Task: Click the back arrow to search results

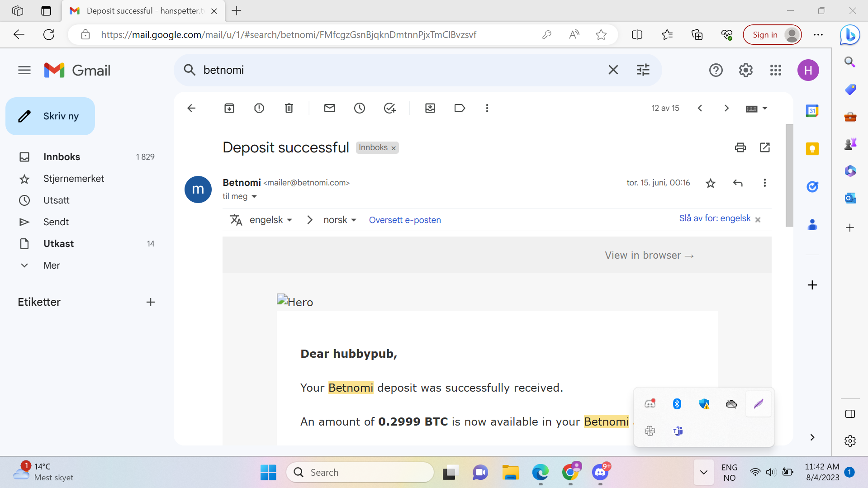Action: click(191, 108)
